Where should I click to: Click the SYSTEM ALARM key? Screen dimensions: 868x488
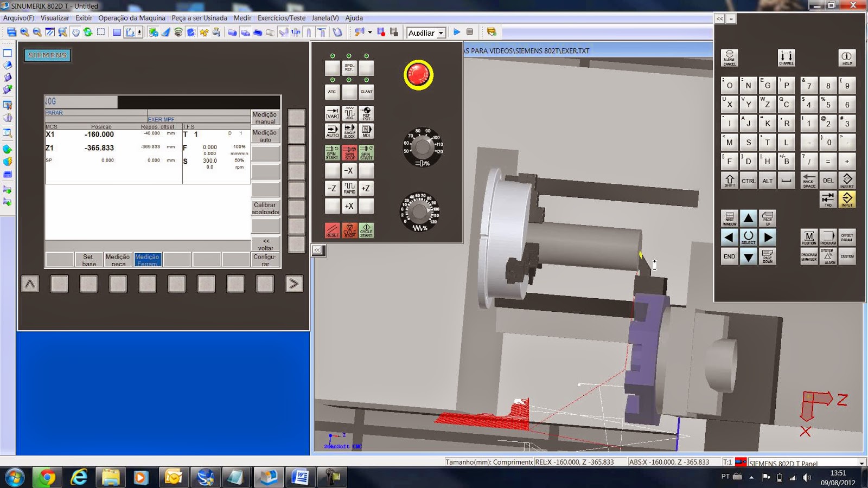pyautogui.click(x=828, y=256)
